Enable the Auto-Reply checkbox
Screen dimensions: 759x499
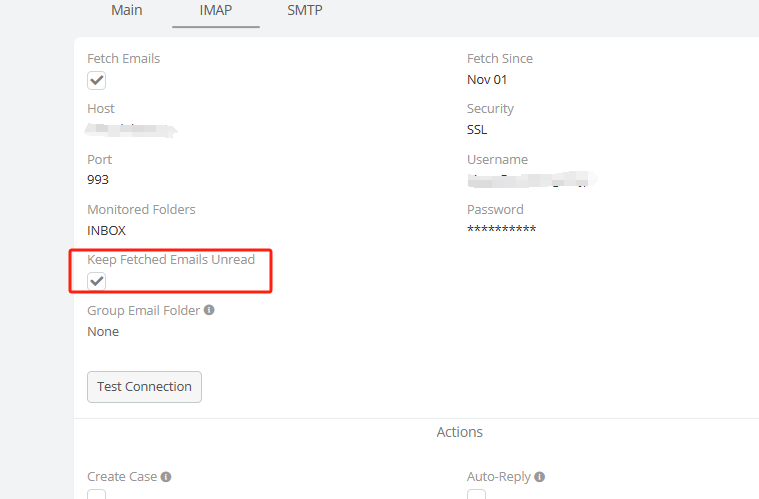click(x=477, y=495)
